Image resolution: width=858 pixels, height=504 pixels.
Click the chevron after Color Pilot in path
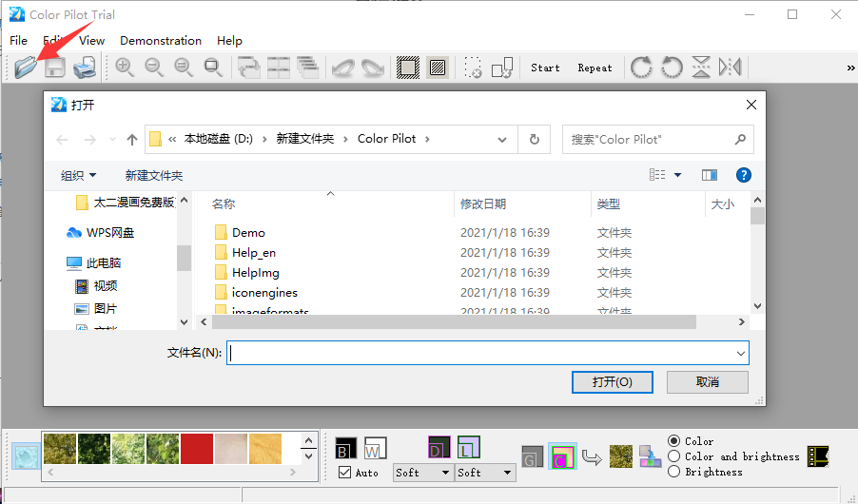(427, 140)
